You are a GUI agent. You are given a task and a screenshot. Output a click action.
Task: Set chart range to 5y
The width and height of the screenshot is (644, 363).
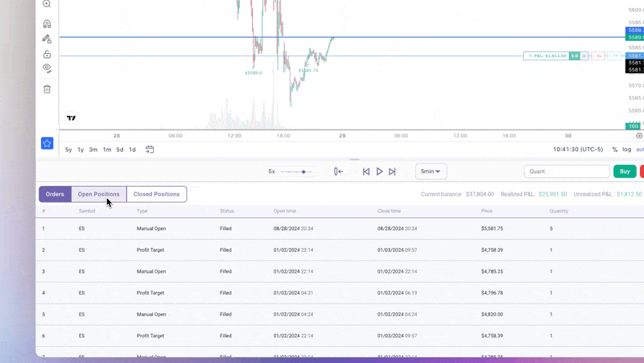(x=68, y=150)
